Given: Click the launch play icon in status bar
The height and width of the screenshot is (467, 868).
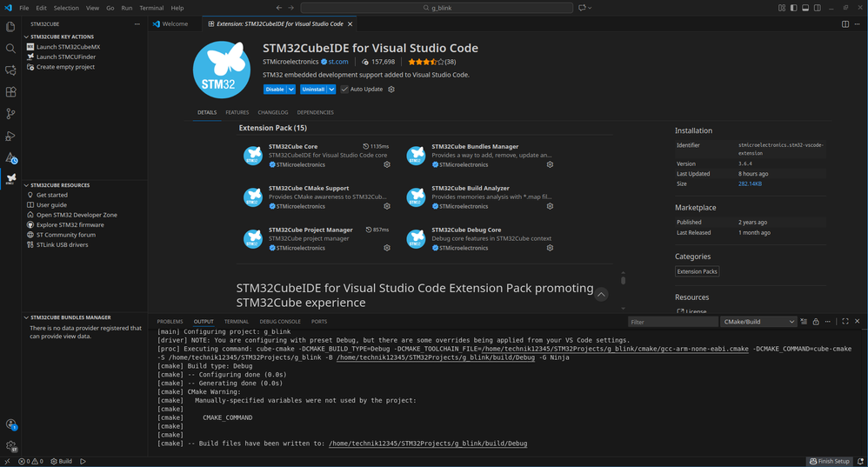Looking at the screenshot, I should click(x=83, y=462).
